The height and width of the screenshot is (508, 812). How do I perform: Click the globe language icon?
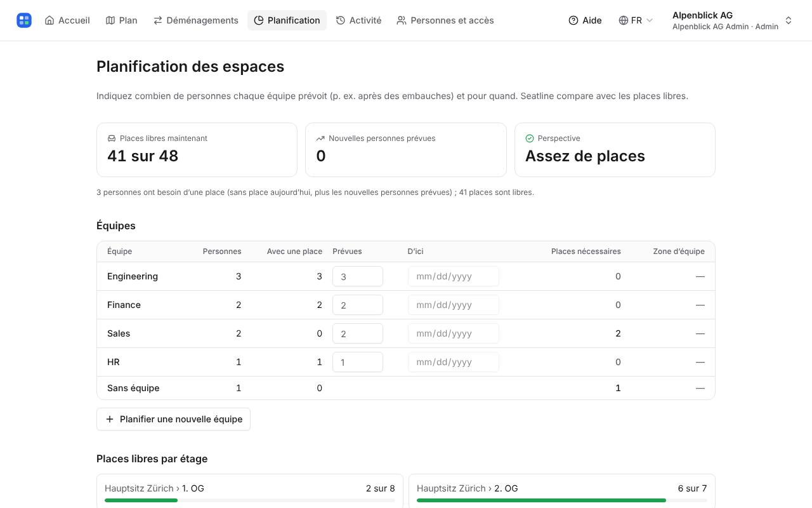(x=624, y=20)
